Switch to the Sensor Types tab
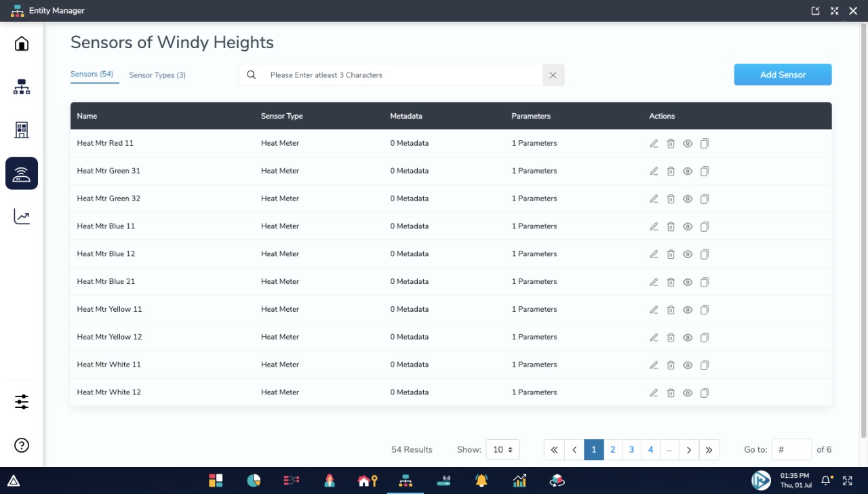 [x=157, y=75]
